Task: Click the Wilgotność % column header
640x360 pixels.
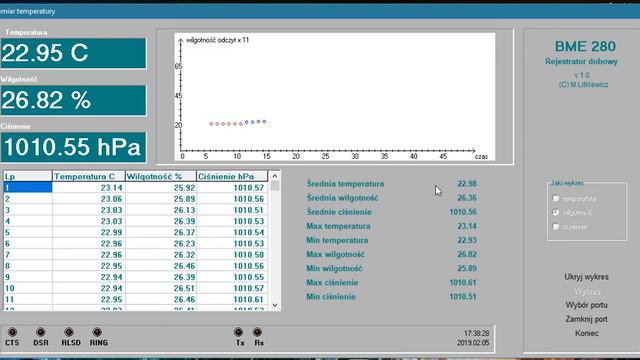Action: 161,176
